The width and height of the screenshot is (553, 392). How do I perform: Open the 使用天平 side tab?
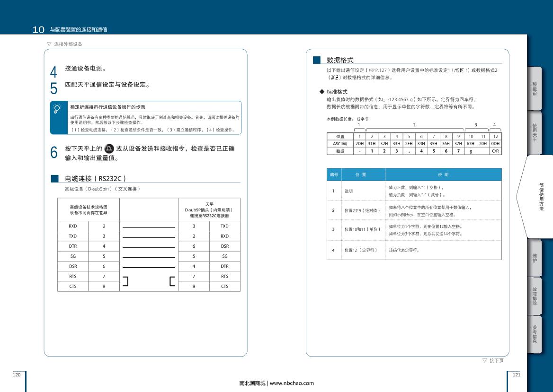click(x=535, y=132)
